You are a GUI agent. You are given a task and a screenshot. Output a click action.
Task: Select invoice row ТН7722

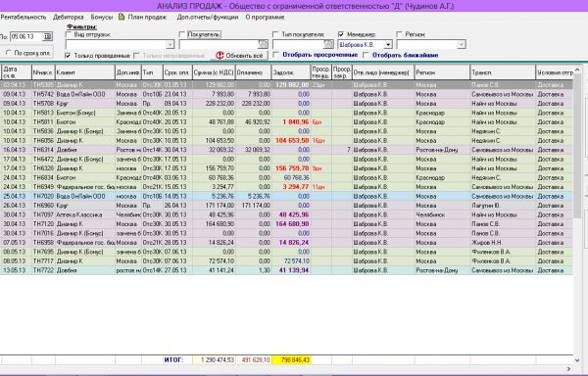286,270
